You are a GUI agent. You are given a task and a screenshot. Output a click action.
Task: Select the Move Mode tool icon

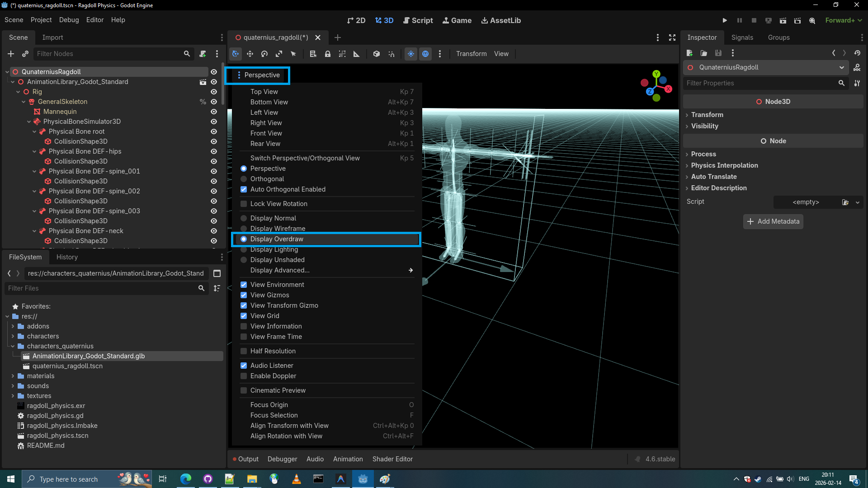250,54
